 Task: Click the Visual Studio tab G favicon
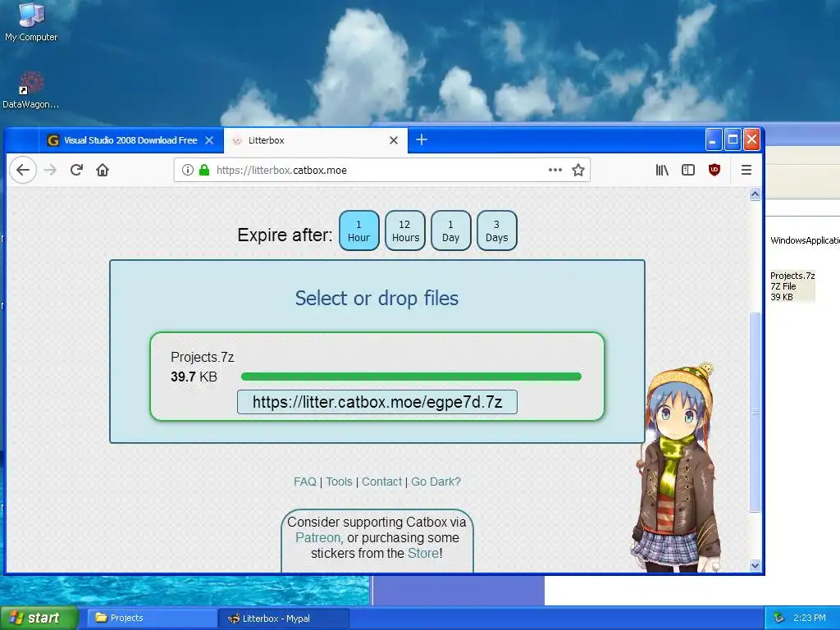tap(53, 140)
